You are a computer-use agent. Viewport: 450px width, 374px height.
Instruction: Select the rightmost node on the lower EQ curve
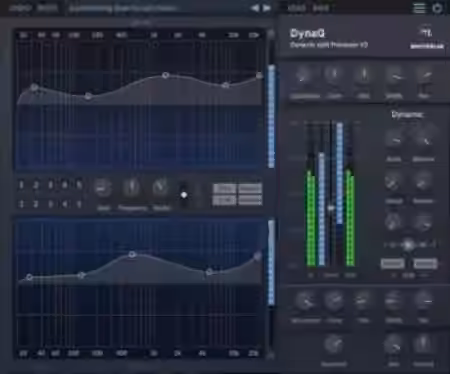point(257,256)
